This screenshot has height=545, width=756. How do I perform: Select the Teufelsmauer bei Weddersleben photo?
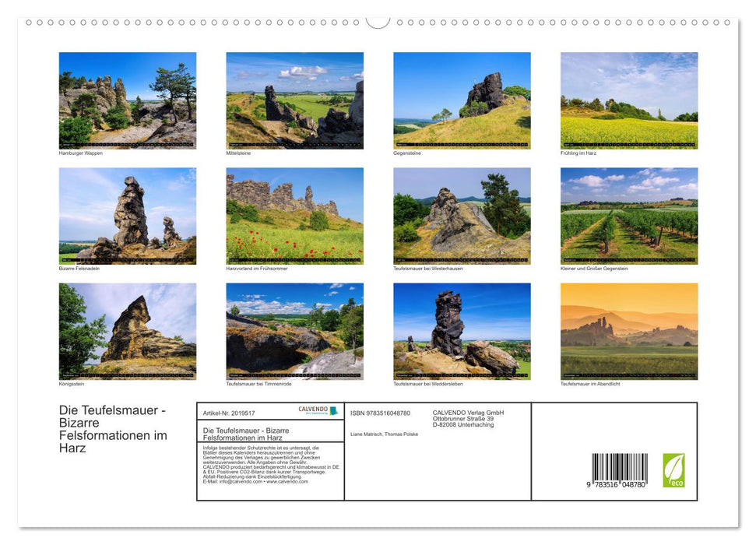point(461,331)
